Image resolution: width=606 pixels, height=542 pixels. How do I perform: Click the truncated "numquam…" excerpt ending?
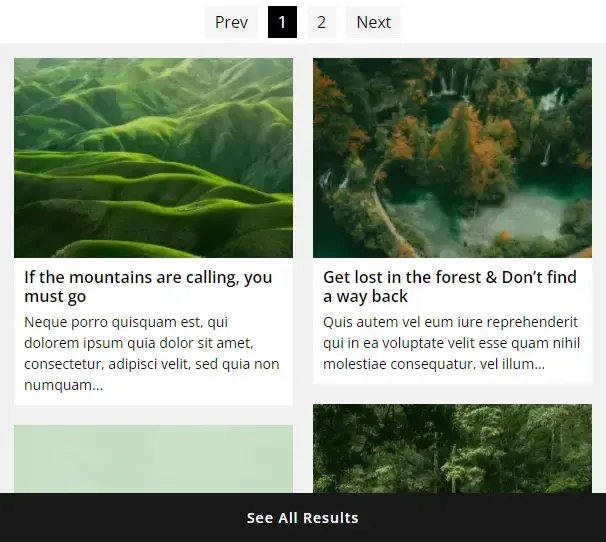(63, 385)
